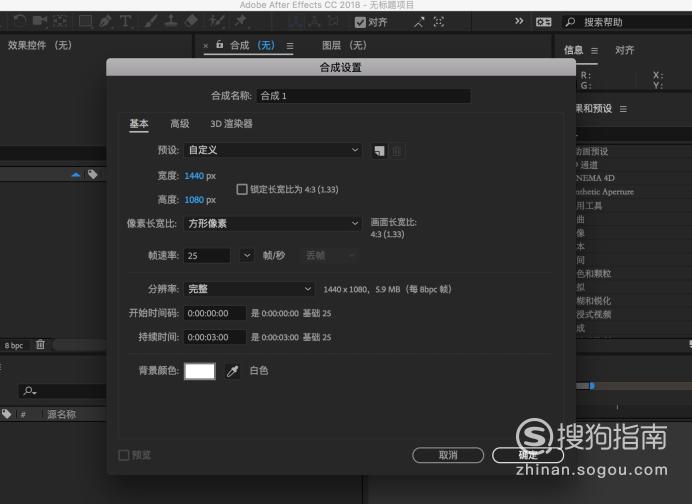Image resolution: width=692 pixels, height=504 pixels.
Task: Click the composition name field
Action: pyautogui.click(x=363, y=96)
